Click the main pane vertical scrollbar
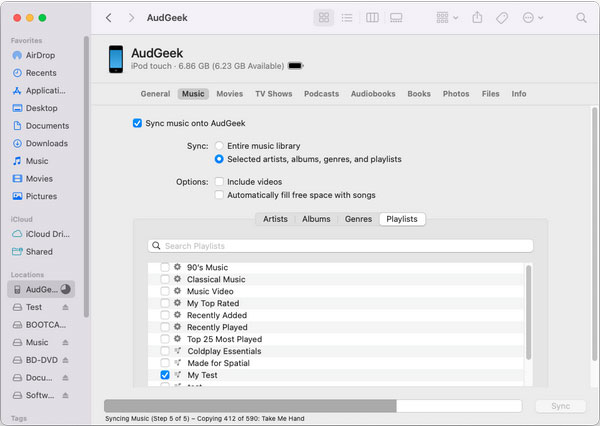This screenshot has width=600, height=426. [594, 234]
